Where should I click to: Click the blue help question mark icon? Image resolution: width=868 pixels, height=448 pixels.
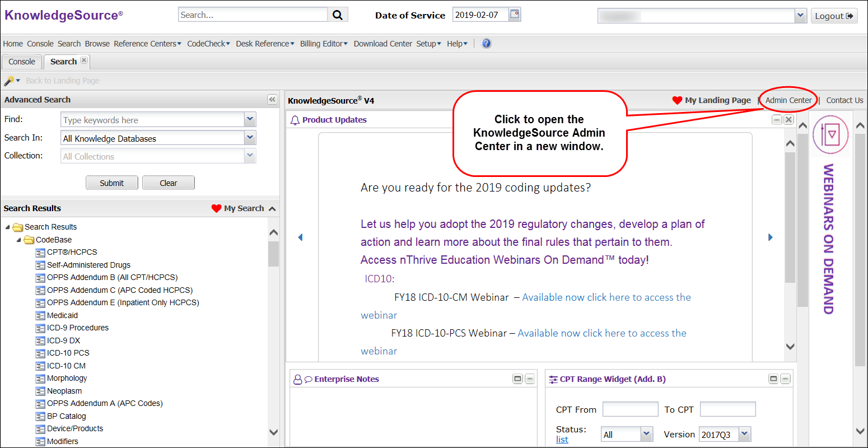click(486, 43)
